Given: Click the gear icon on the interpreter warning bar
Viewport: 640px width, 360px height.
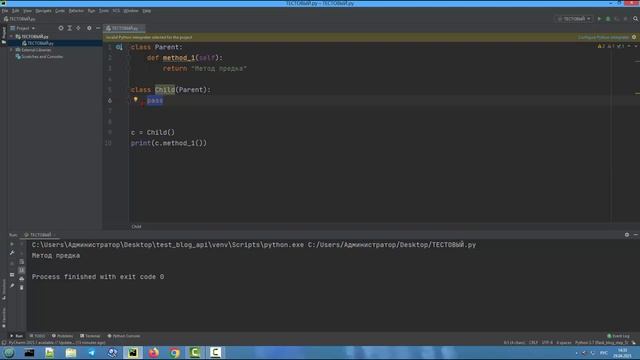Looking at the screenshot, I should [634, 37].
